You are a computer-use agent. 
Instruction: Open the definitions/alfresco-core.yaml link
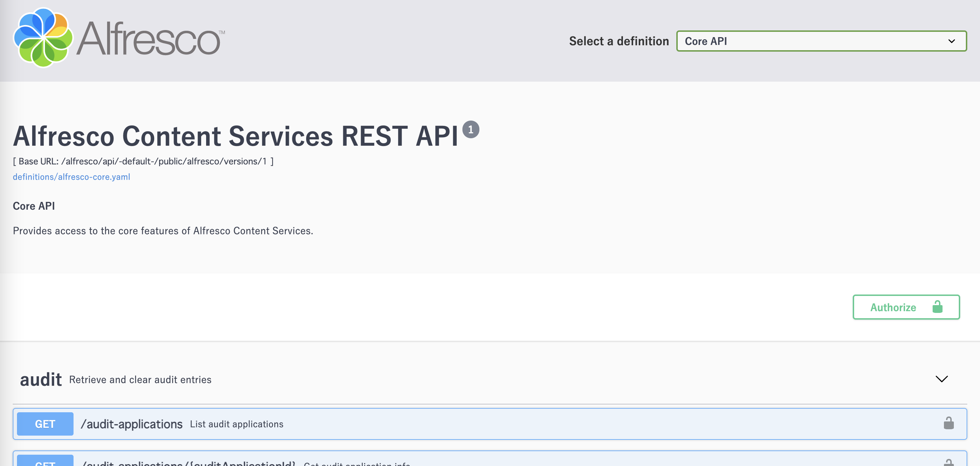point(71,176)
